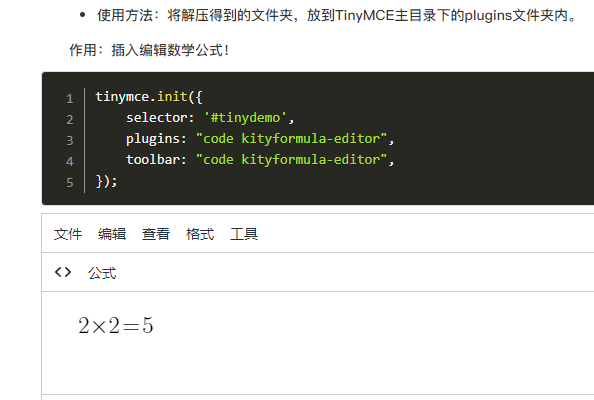The height and width of the screenshot is (400, 594).
Task: Open the 编辑 menu
Action: tap(112, 234)
